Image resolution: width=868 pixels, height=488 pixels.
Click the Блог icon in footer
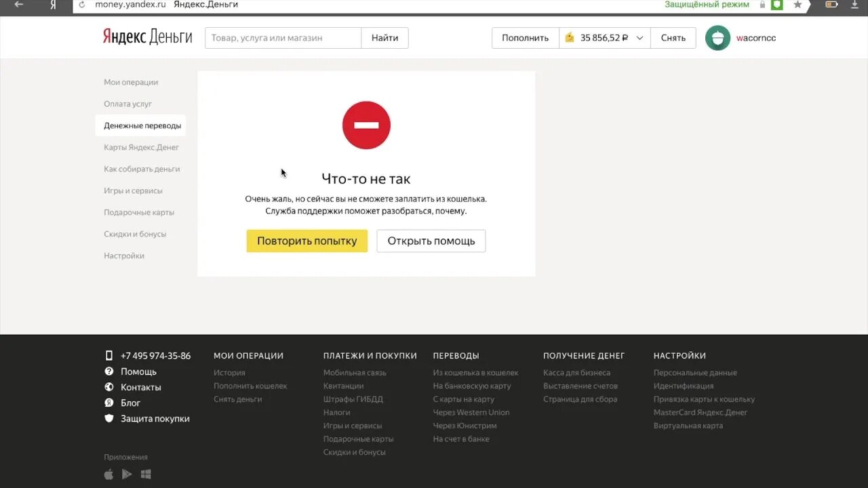click(x=108, y=403)
